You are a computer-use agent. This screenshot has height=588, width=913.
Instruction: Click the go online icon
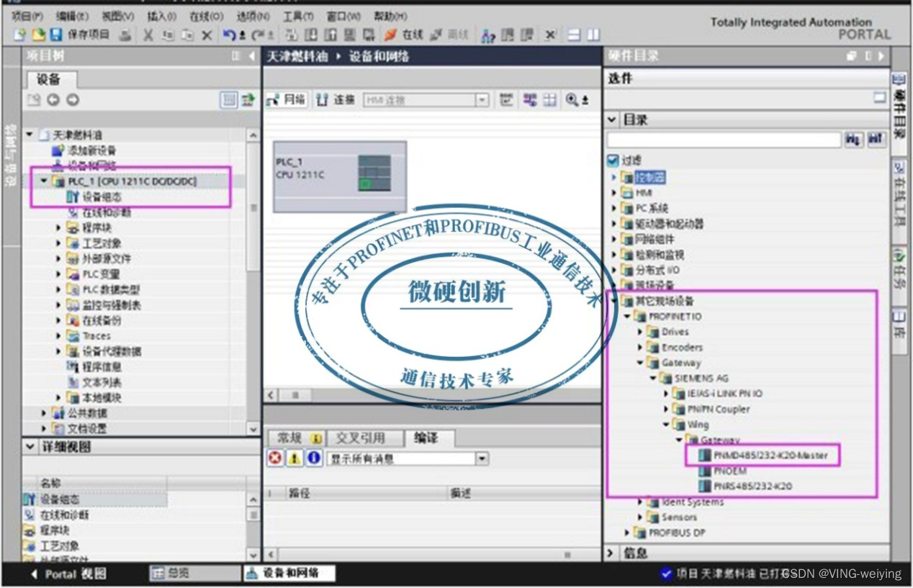point(390,35)
